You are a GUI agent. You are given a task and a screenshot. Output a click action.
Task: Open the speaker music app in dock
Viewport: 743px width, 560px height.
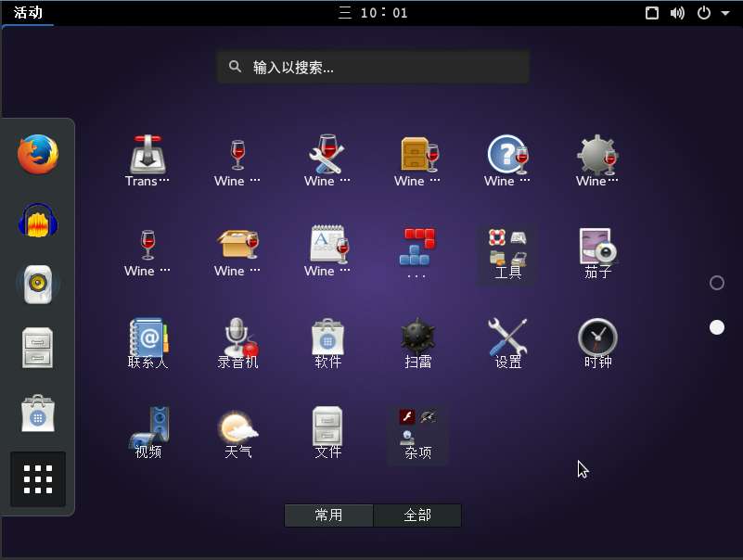point(38,285)
